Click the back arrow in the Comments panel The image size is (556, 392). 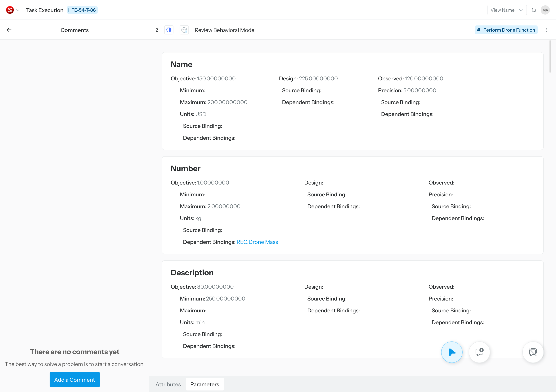9,30
